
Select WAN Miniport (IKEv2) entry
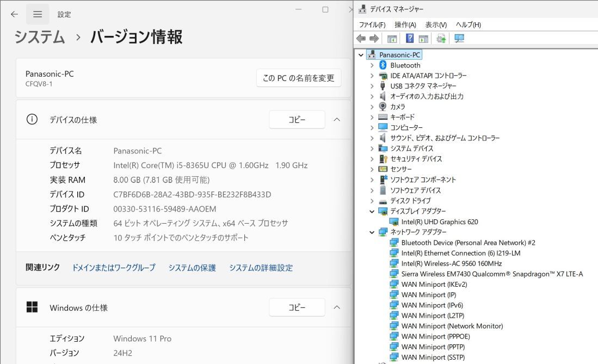pyautogui.click(x=434, y=284)
